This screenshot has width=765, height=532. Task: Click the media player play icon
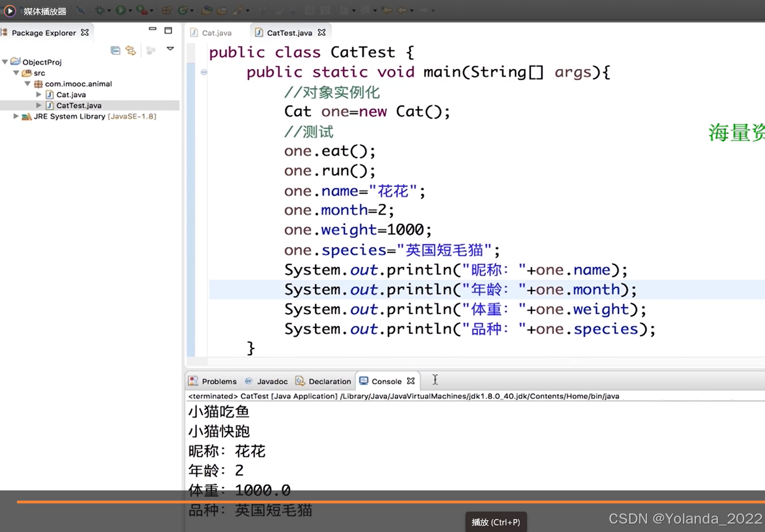[10, 11]
